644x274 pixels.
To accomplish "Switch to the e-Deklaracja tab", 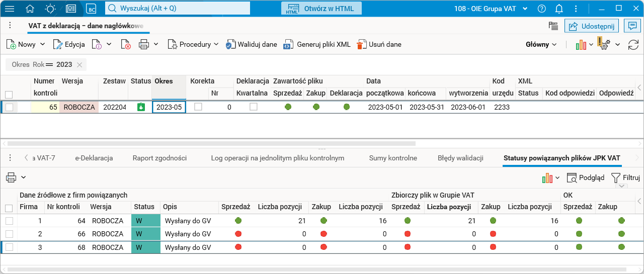I will pyautogui.click(x=94, y=158).
